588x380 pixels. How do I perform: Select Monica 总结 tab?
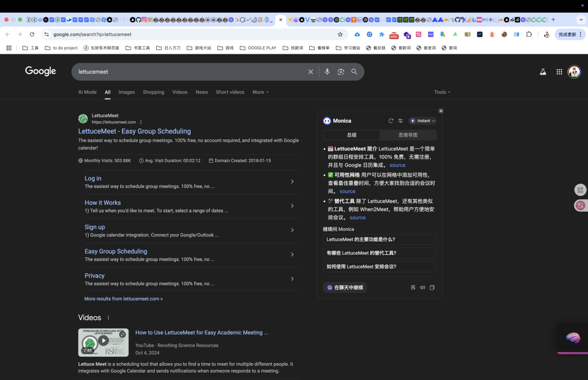click(x=351, y=134)
